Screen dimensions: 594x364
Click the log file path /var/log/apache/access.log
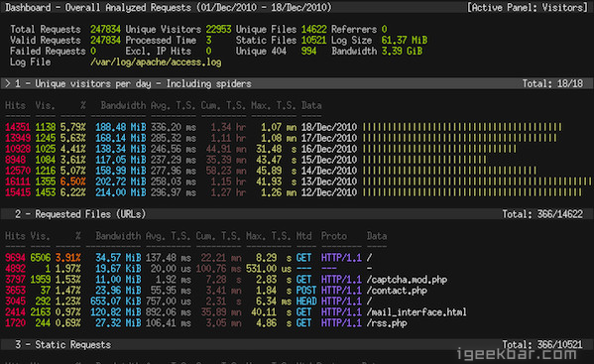coord(156,62)
